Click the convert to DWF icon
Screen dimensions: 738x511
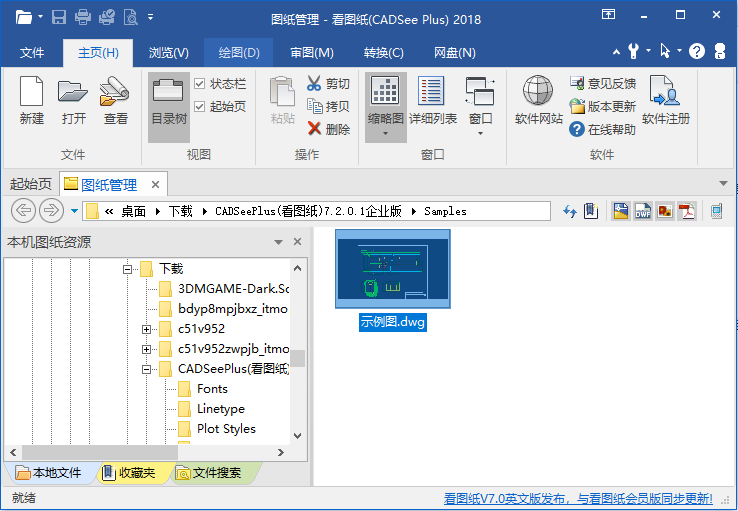[x=643, y=211]
